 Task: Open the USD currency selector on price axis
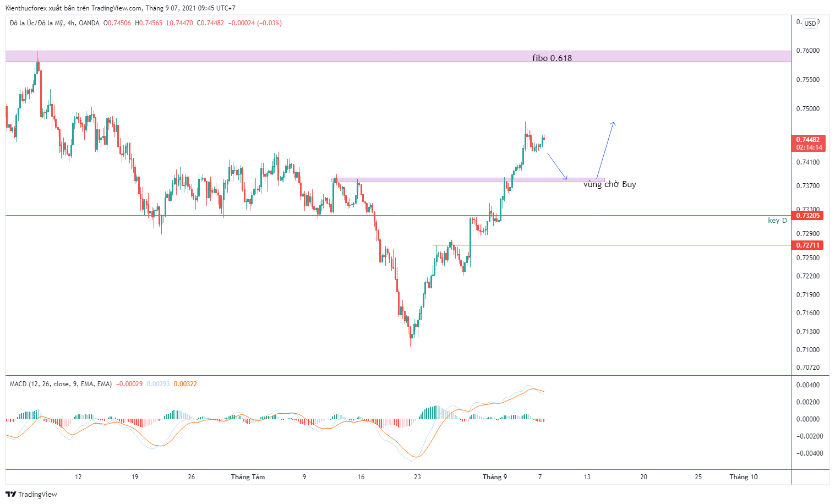pos(810,23)
